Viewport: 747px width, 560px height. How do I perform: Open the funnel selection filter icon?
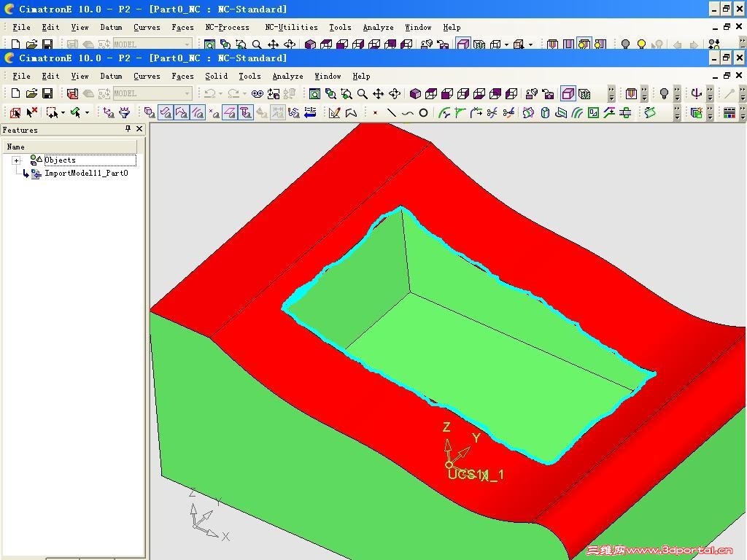pyautogui.click(x=124, y=113)
